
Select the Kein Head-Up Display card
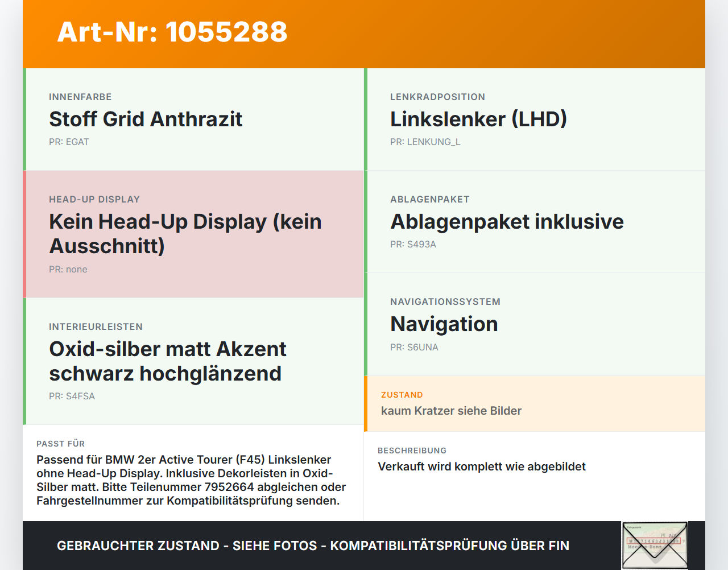tap(193, 234)
